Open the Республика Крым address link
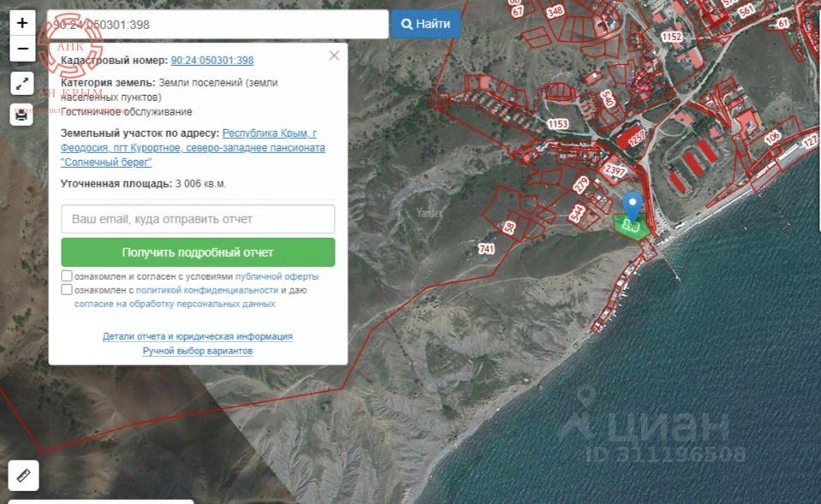The width and height of the screenshot is (821, 504). 193,147
